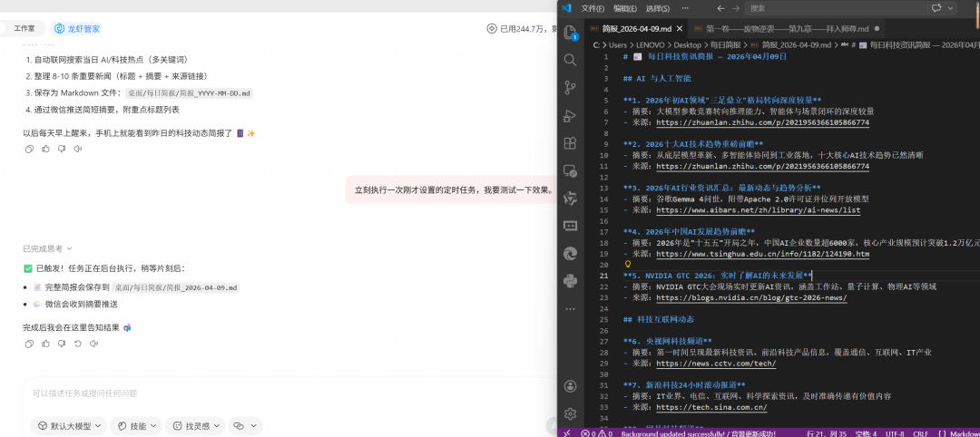Like the first assistant reply with thumbs up
The image size is (980, 437).
pyautogui.click(x=45, y=149)
